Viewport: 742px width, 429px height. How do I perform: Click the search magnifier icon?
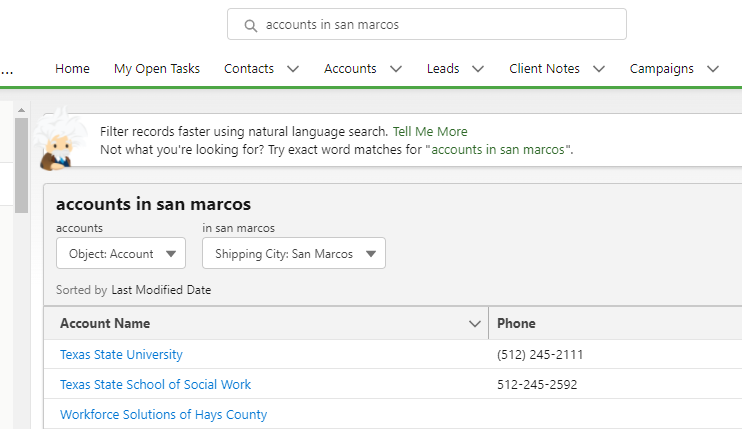coord(250,25)
